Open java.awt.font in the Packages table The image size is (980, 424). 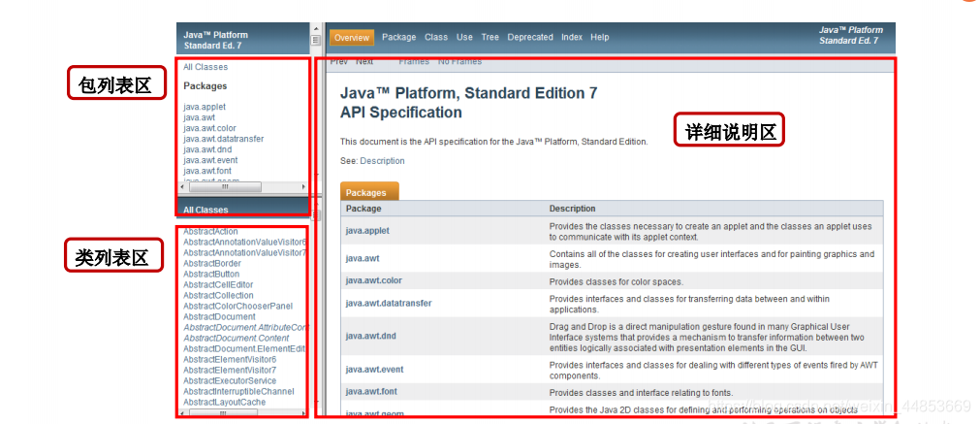371,391
